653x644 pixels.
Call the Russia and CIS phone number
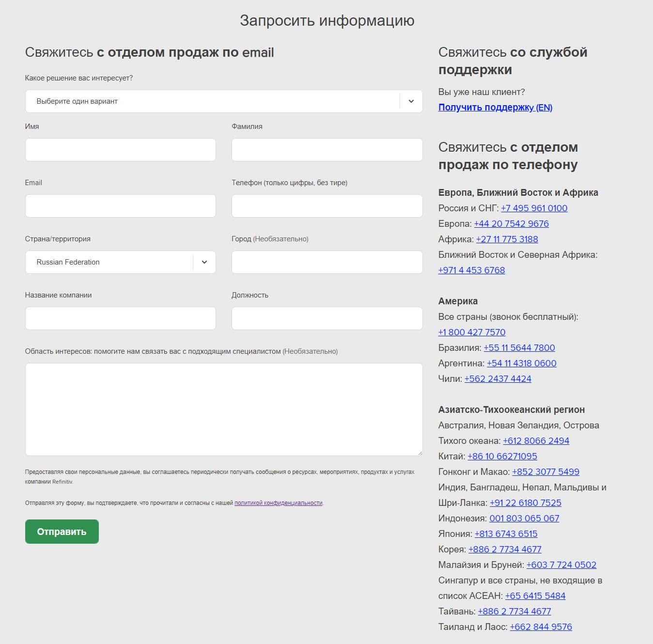pos(534,208)
